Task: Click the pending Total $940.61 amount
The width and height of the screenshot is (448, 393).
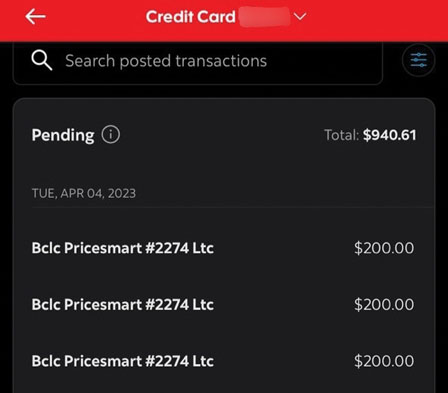Action: click(390, 135)
